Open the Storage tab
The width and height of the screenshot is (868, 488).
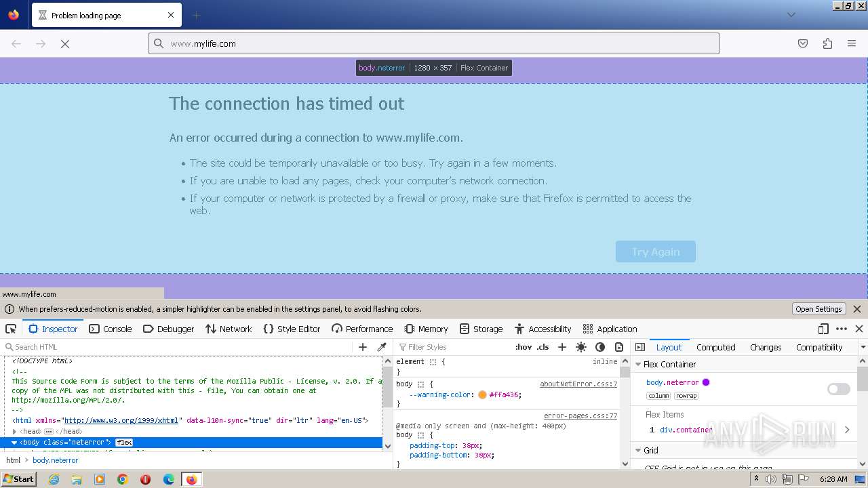click(x=481, y=329)
